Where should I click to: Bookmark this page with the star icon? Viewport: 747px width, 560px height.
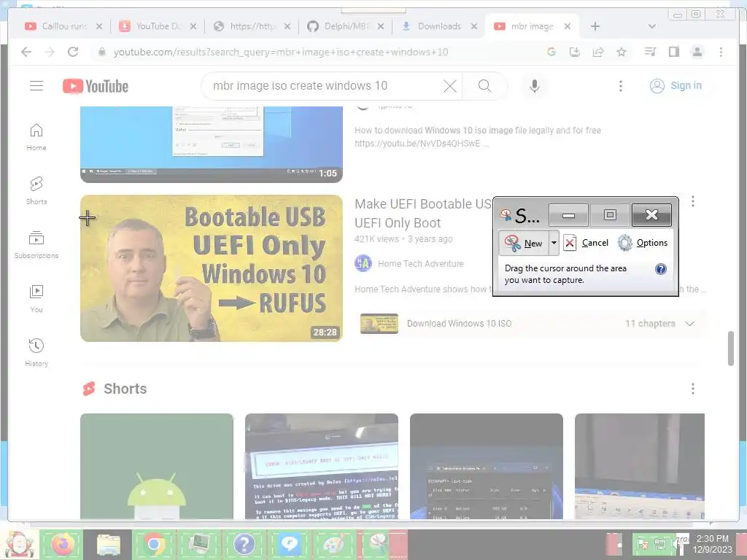pyautogui.click(x=622, y=52)
